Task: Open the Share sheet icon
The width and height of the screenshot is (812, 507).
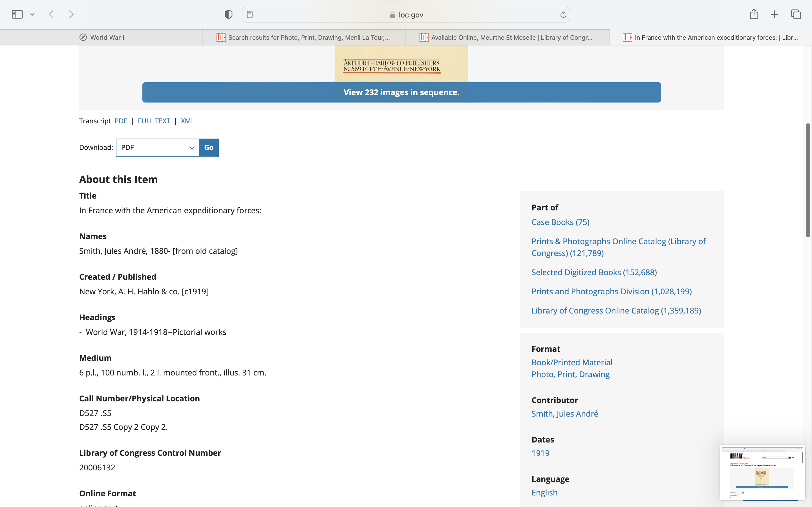Action: pyautogui.click(x=754, y=14)
